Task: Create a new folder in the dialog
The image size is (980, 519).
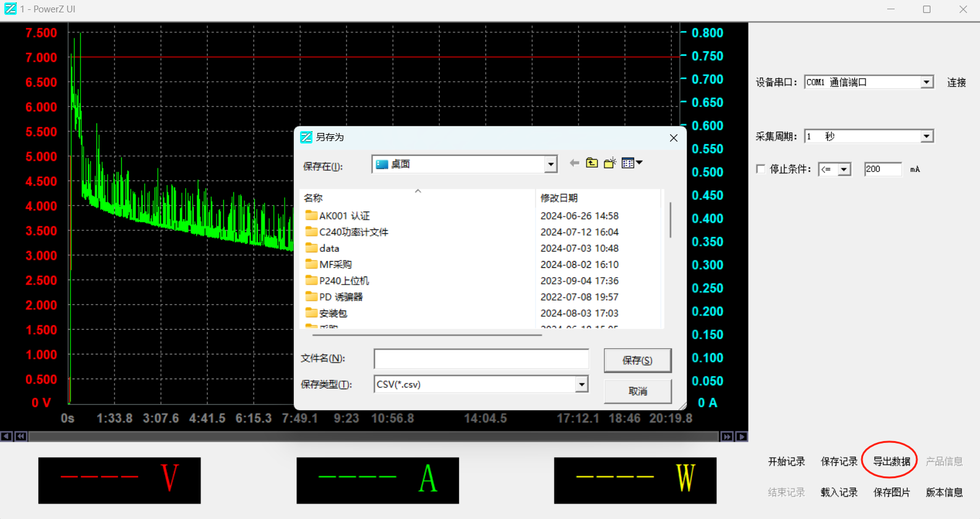Action: (610, 163)
